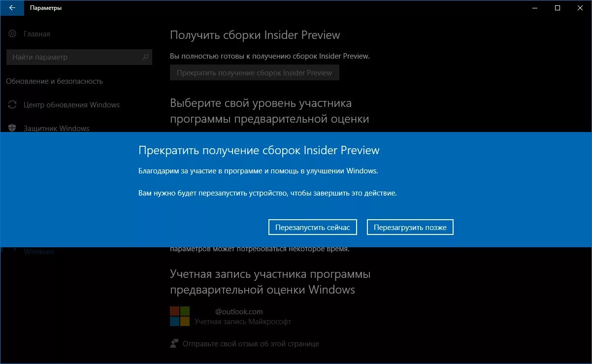Click the Windows Update refresh icon
Image resolution: width=592 pixels, height=364 pixels.
tap(12, 105)
